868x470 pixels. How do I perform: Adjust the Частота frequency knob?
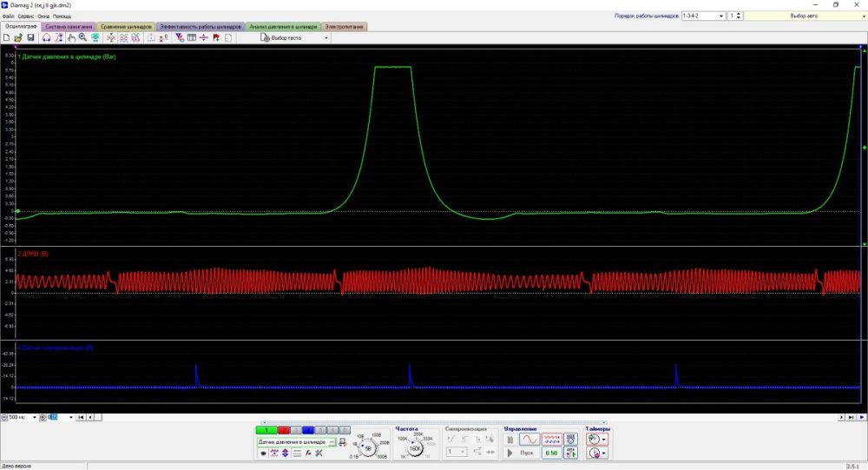tap(416, 448)
